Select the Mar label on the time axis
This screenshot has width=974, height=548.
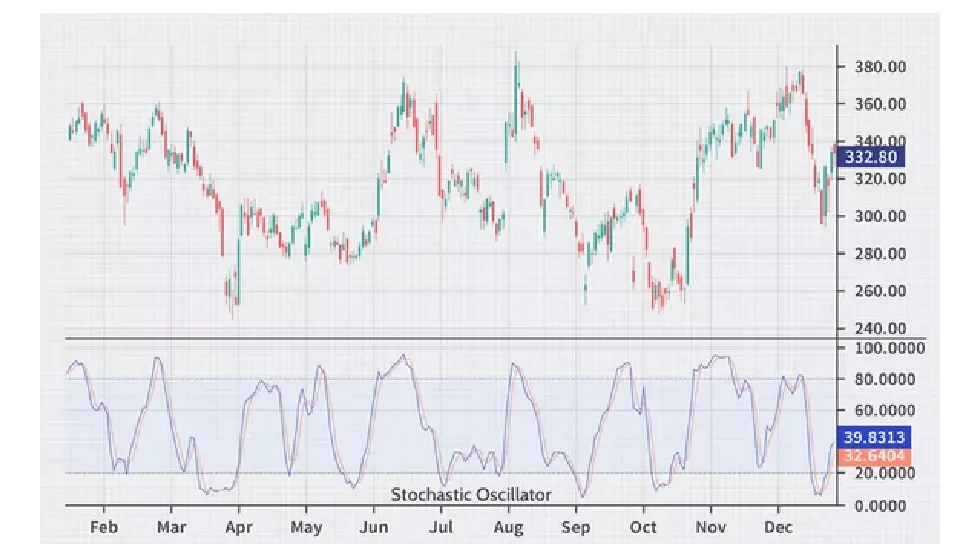171,527
